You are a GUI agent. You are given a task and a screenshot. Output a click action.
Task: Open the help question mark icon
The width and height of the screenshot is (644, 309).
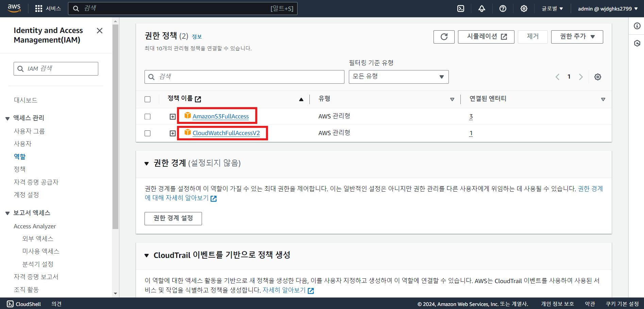tap(503, 9)
